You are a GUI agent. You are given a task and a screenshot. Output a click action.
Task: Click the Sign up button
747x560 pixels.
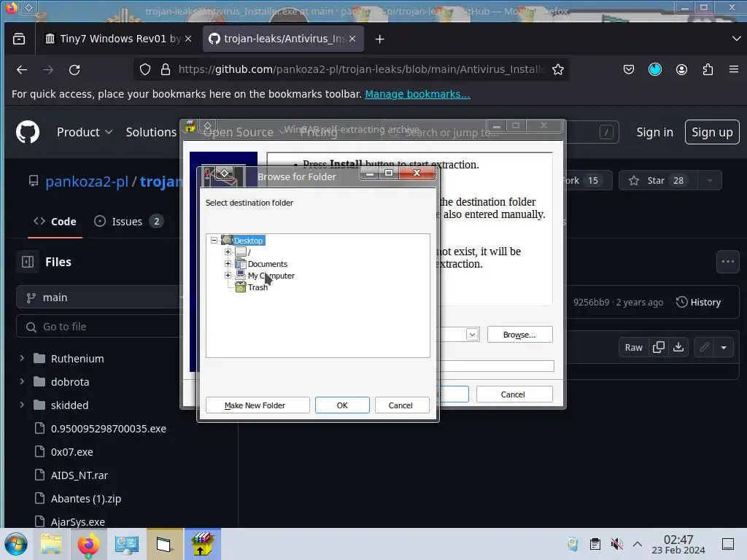point(712,132)
